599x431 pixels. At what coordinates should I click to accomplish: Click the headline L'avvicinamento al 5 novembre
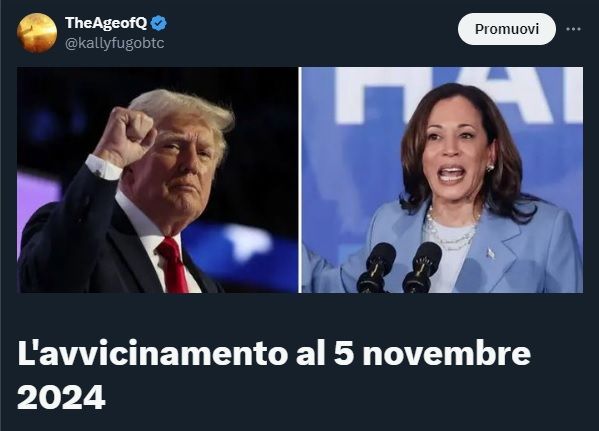[x=274, y=353]
